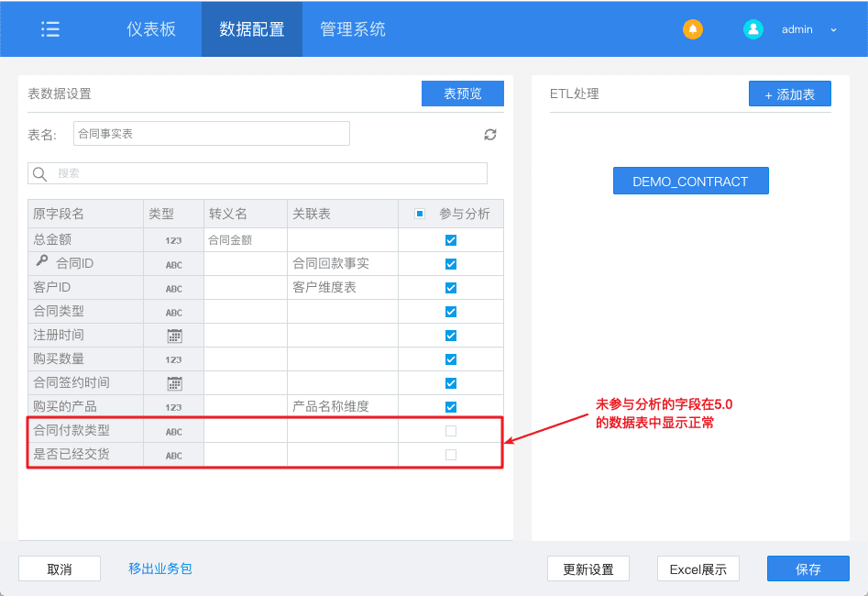Click the 转义名 cell 合同金额
Viewport: 868px width, 596px height.
246,240
